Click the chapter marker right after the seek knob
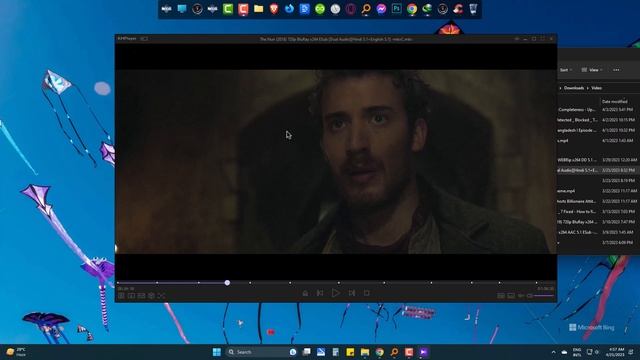Screen dimensions: 640x360 pos(250,282)
